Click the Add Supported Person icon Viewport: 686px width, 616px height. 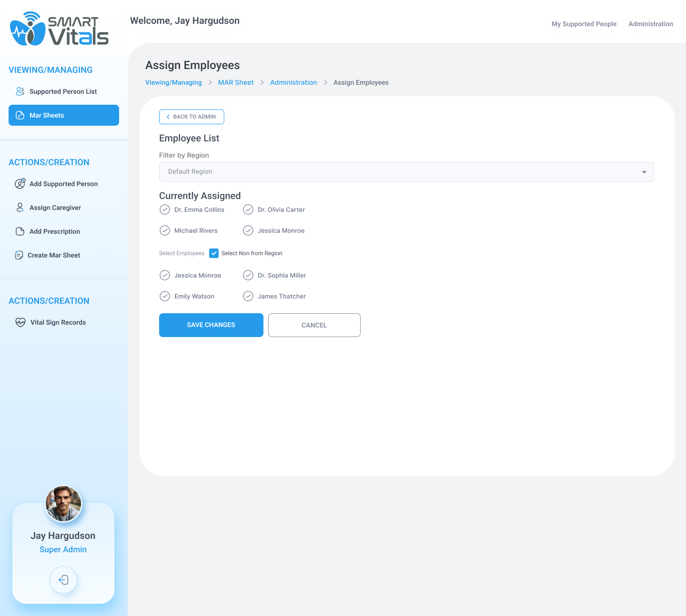click(x=20, y=184)
